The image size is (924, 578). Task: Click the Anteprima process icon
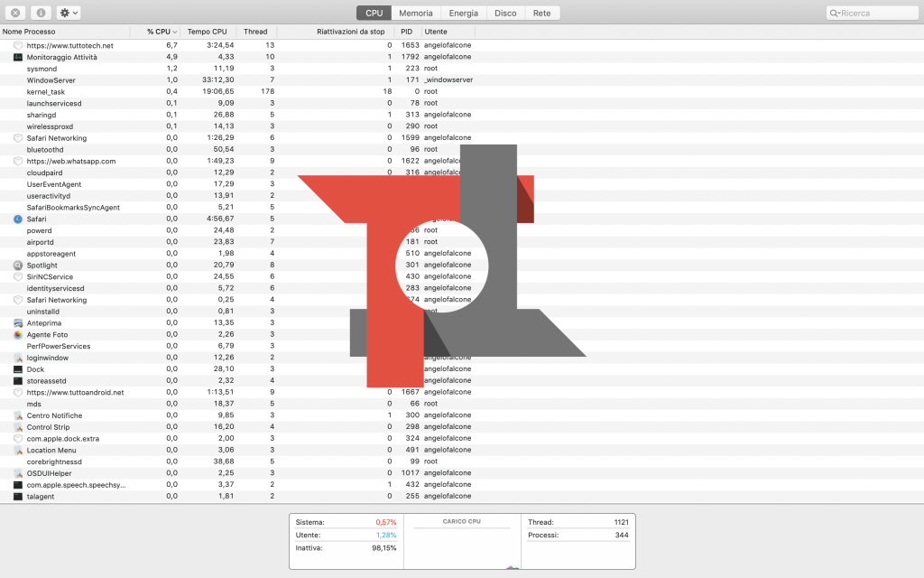(18, 323)
